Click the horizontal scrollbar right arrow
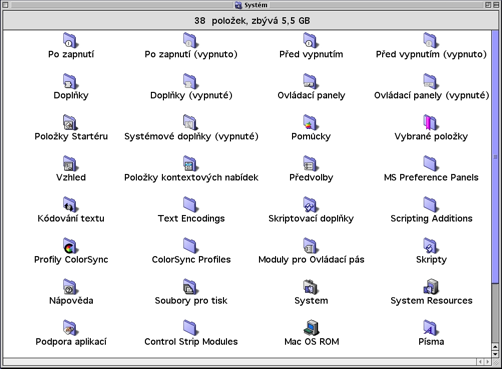This screenshot has width=502, height=369. 488,362
